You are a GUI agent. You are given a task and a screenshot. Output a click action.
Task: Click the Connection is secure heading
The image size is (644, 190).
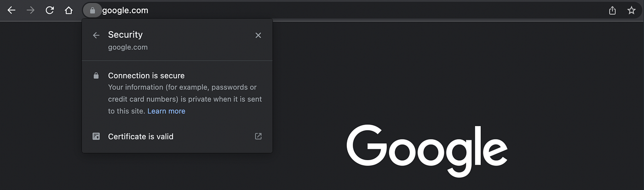click(x=146, y=75)
